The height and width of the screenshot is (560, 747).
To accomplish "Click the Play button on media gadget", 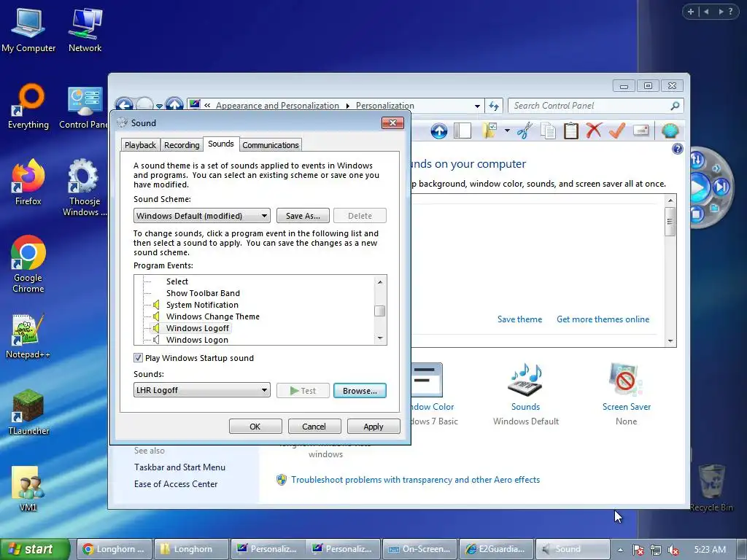I will click(700, 187).
